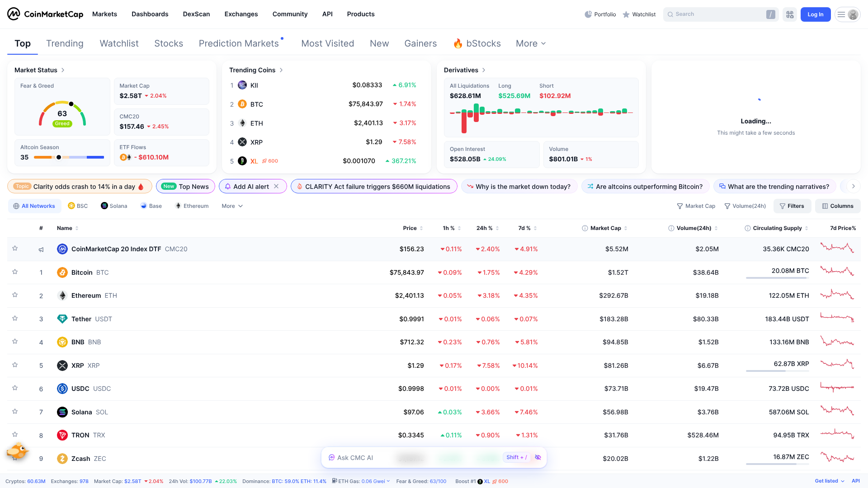868x488 pixels.
Task: Sort table by Price column
Action: (413, 228)
